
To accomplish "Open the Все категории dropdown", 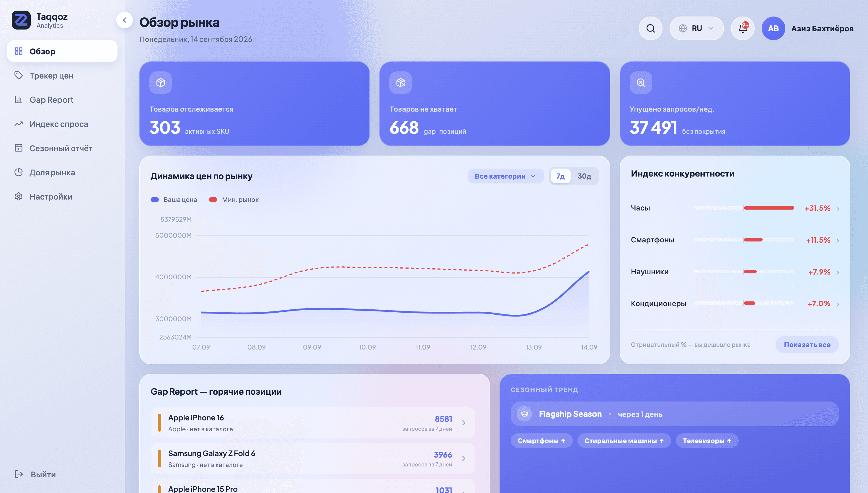I will pyautogui.click(x=505, y=176).
